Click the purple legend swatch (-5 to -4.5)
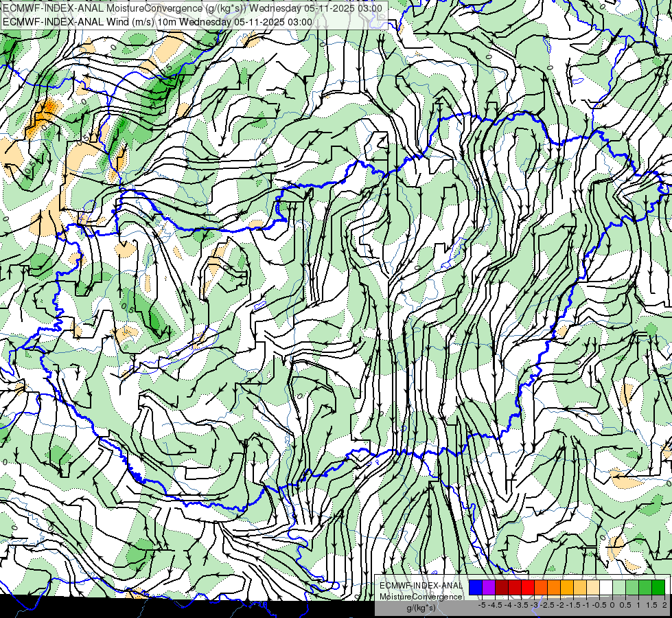Screen dimensions: 672x618 coord(489,587)
